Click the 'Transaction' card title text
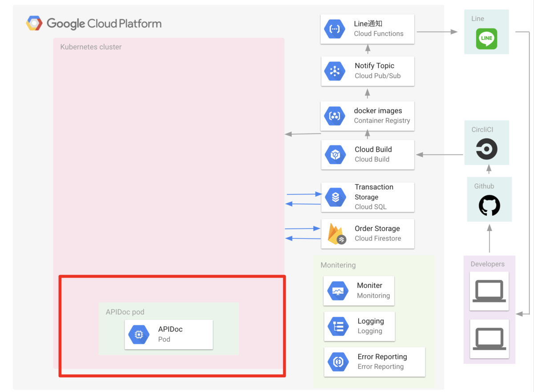The width and height of the screenshot is (534, 392). click(x=374, y=187)
